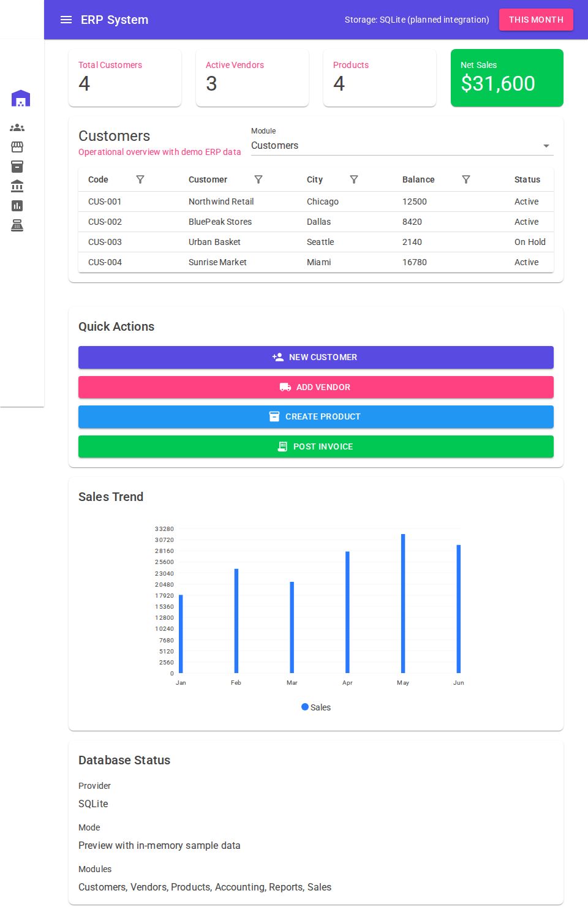Select the May bar in Sales Trend
Viewport: 588px width, 915px height.
coord(402,603)
